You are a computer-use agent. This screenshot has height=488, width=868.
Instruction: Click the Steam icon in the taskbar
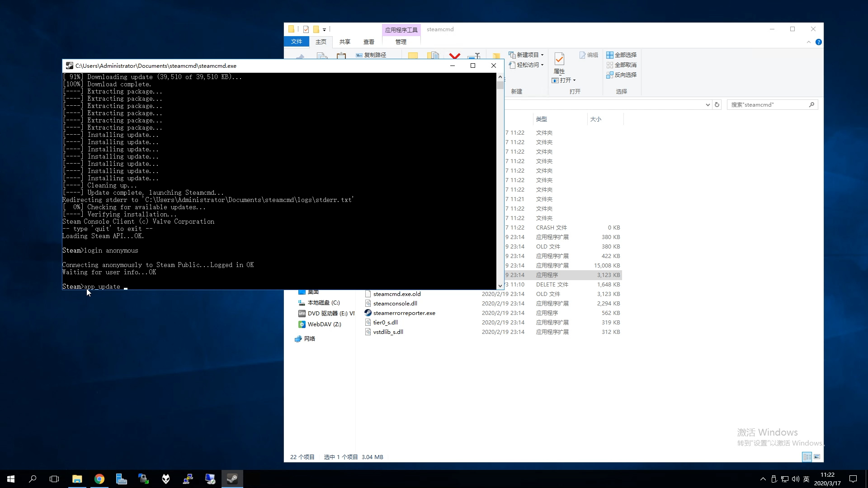pyautogui.click(x=232, y=479)
